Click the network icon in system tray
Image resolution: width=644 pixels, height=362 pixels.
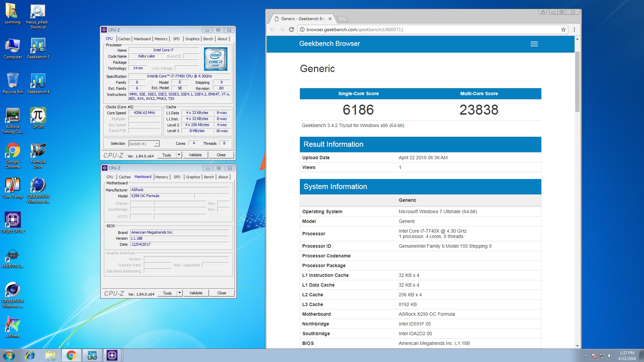pyautogui.click(x=602, y=356)
